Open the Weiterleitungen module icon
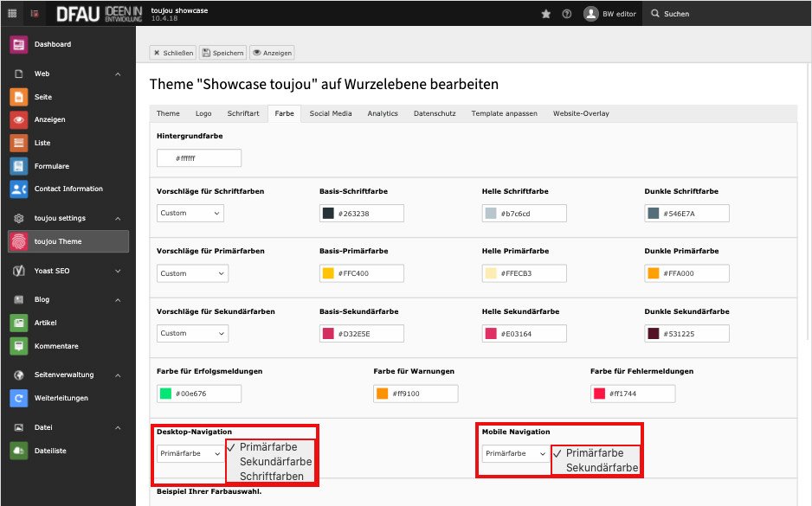The width and height of the screenshot is (812, 506). coord(19,398)
